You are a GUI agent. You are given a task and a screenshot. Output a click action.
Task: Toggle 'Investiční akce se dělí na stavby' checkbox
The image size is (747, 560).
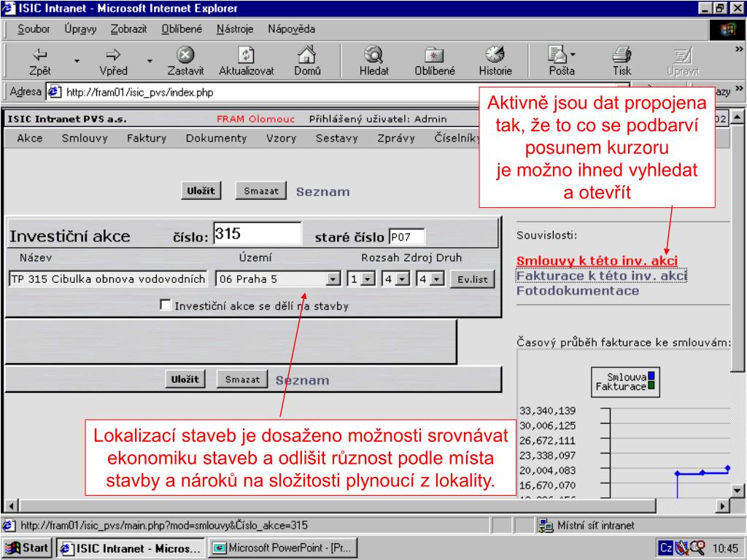click(166, 305)
